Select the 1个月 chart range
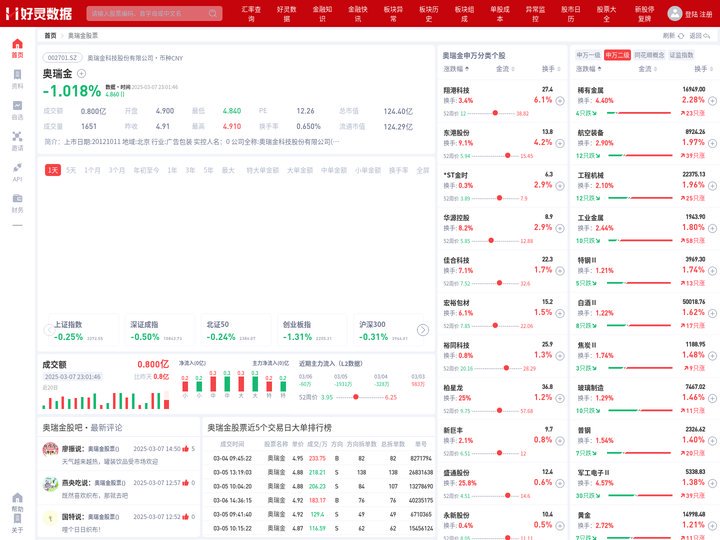The image size is (720, 540). coord(92,170)
